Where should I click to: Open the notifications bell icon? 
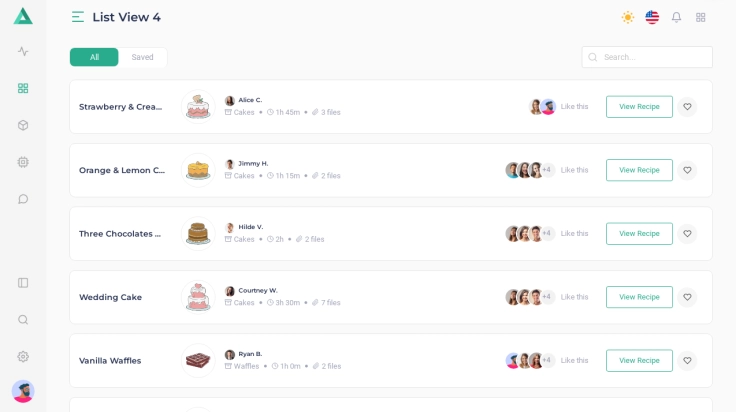coord(676,17)
